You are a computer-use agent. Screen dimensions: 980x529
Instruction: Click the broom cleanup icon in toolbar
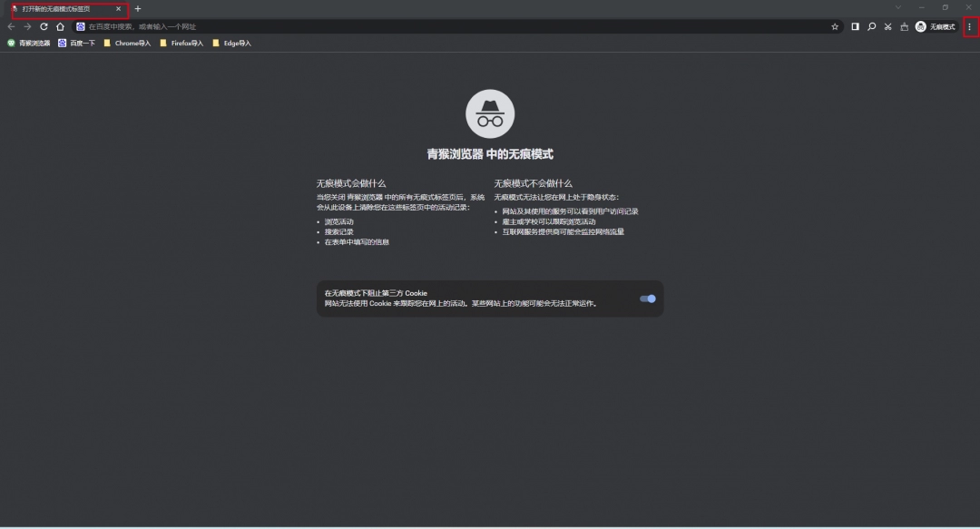(904, 27)
